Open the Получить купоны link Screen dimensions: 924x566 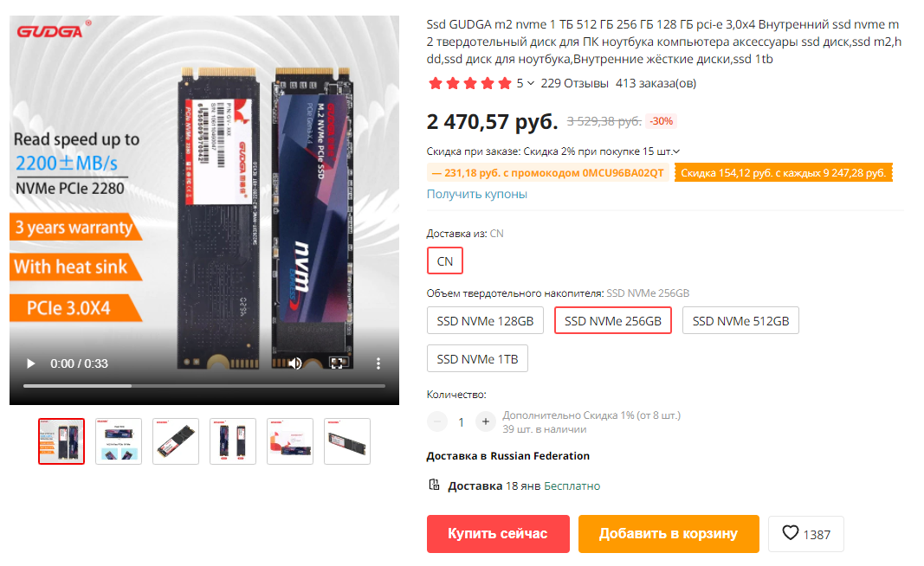477,194
